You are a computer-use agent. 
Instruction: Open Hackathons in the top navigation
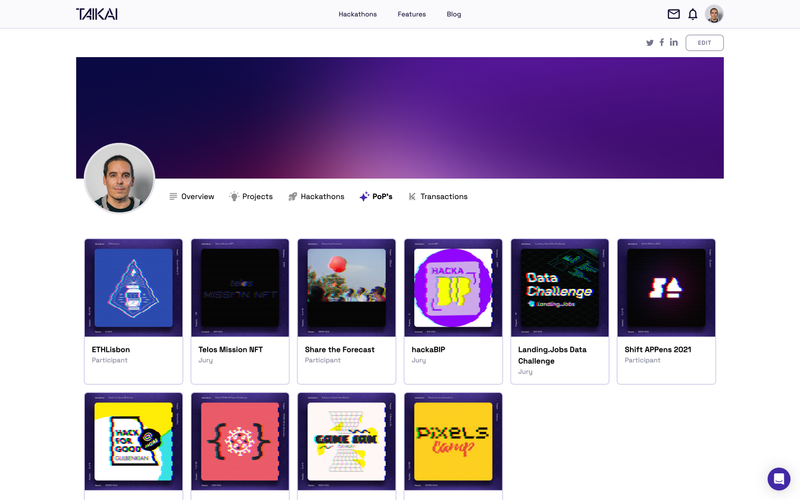pyautogui.click(x=358, y=14)
